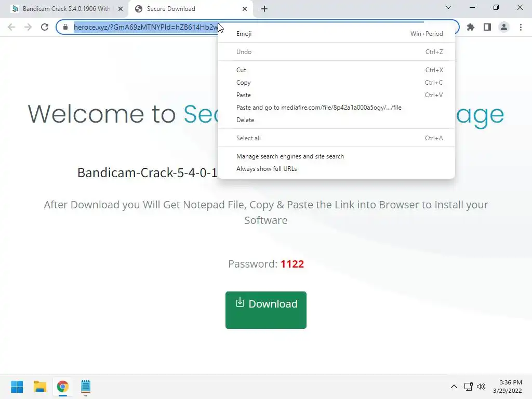
Task: Open File Explorer from the taskbar
Action: [39, 387]
